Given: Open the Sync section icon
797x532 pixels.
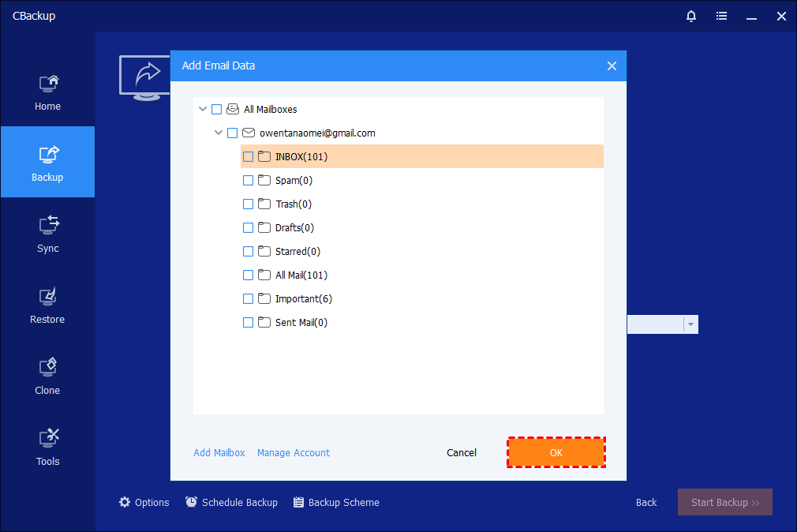Looking at the screenshot, I should pos(48,224).
